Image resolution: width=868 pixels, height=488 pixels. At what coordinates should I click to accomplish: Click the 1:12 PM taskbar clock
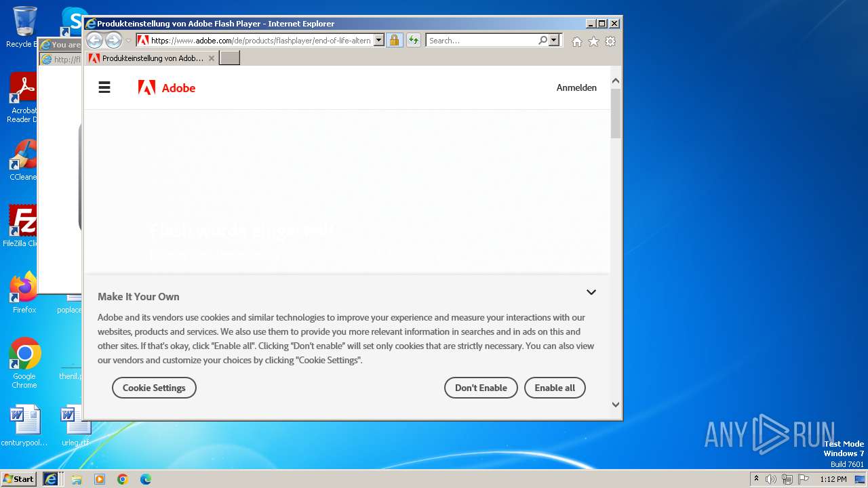coord(833,479)
